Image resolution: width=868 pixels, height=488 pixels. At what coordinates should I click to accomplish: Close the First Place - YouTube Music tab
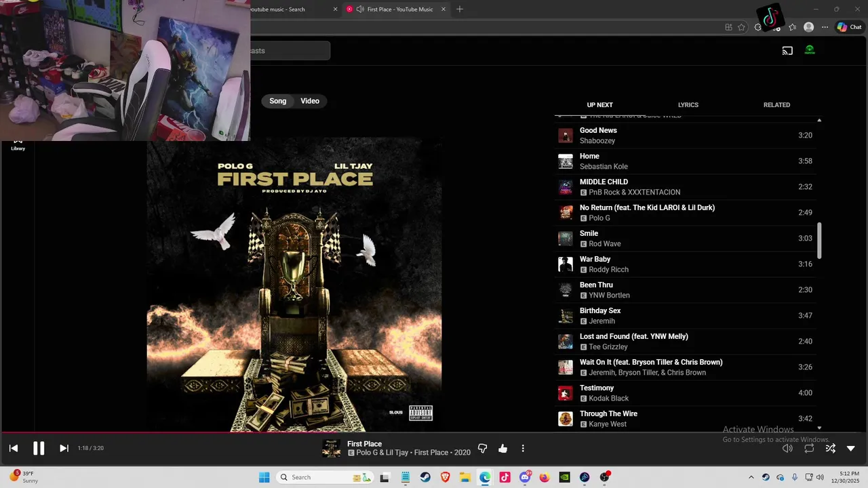tap(443, 9)
